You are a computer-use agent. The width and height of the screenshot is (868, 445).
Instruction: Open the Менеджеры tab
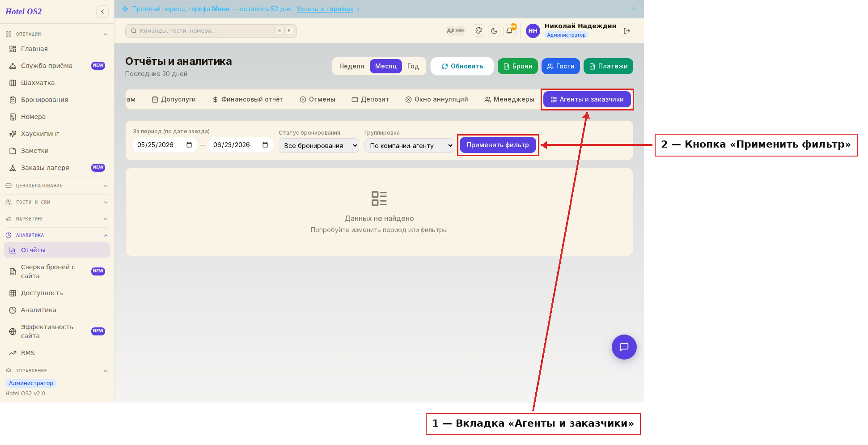pos(509,99)
